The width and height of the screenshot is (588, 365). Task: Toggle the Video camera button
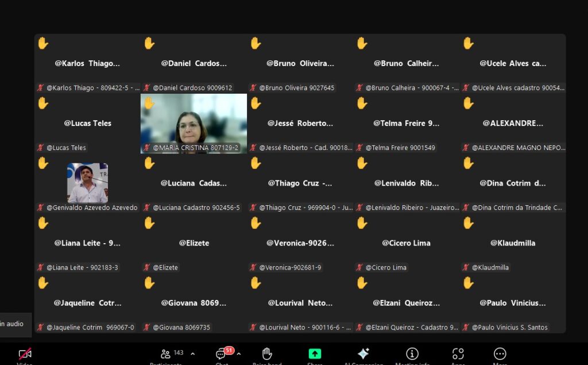(25, 354)
